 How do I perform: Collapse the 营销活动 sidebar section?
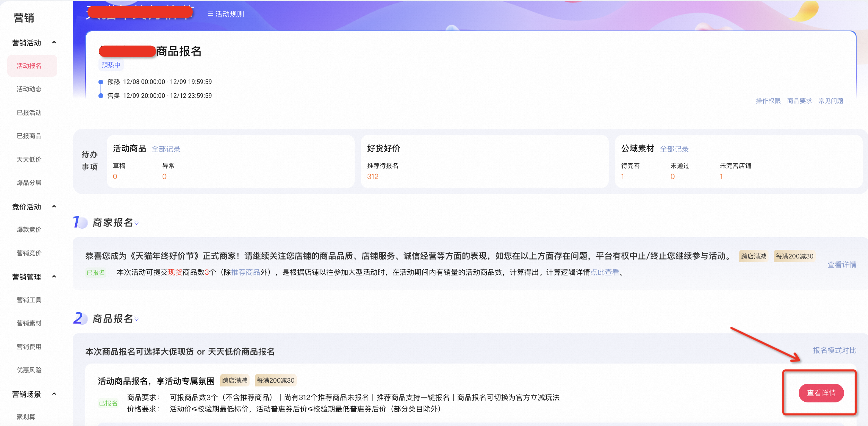(x=54, y=43)
